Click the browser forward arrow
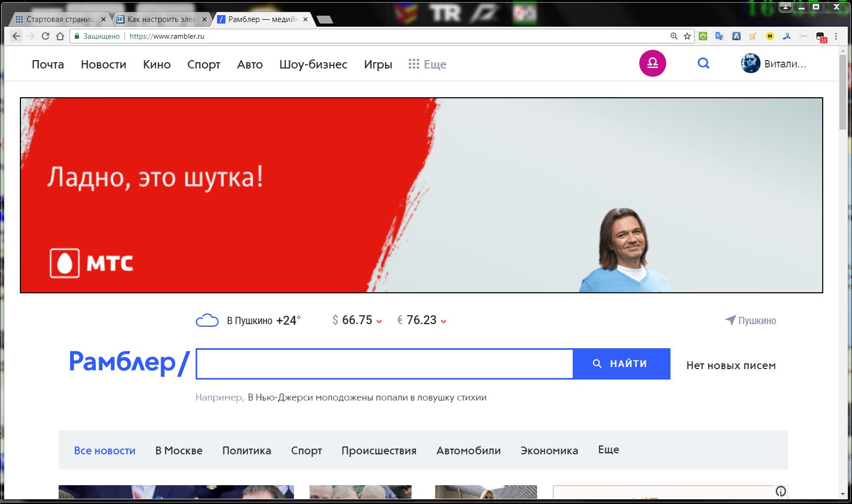Image resolution: width=852 pixels, height=504 pixels. pos(31,36)
